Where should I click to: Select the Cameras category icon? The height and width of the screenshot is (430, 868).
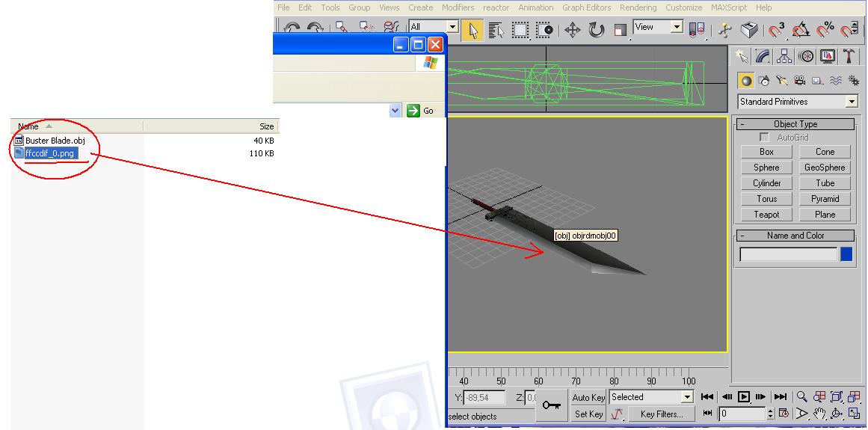(x=799, y=81)
